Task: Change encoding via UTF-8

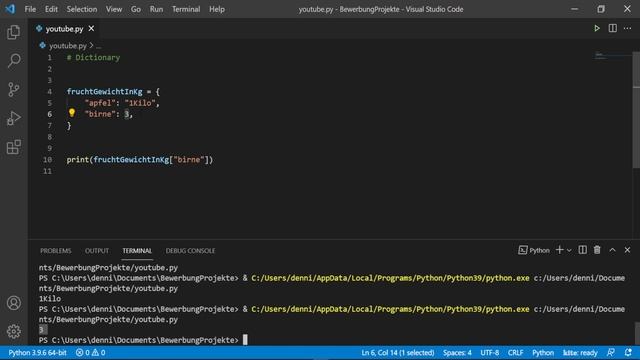Action: (x=489, y=353)
